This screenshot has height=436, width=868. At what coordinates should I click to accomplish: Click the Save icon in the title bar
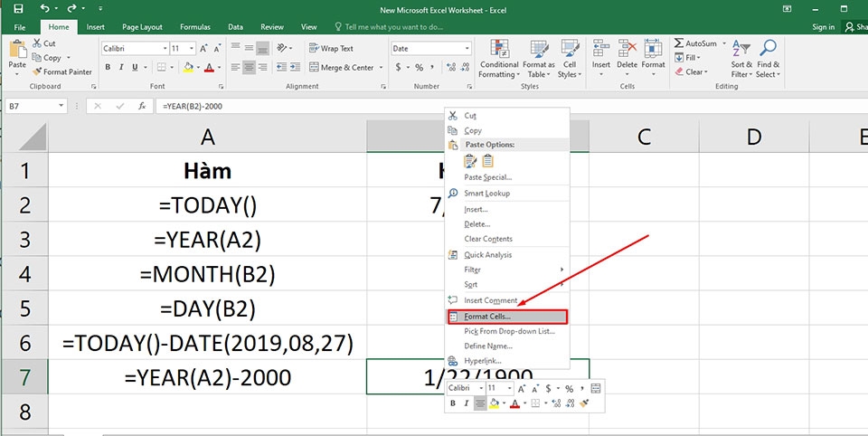coord(18,9)
